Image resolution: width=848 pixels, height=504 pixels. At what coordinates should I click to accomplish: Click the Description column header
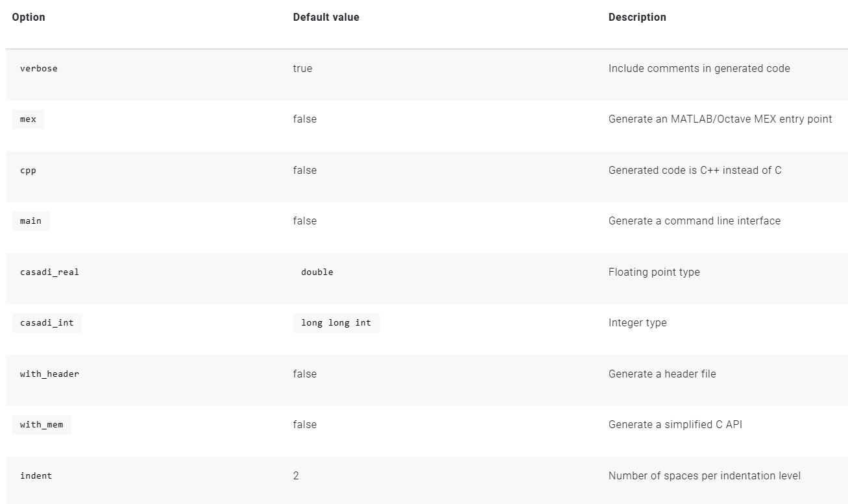click(x=636, y=18)
